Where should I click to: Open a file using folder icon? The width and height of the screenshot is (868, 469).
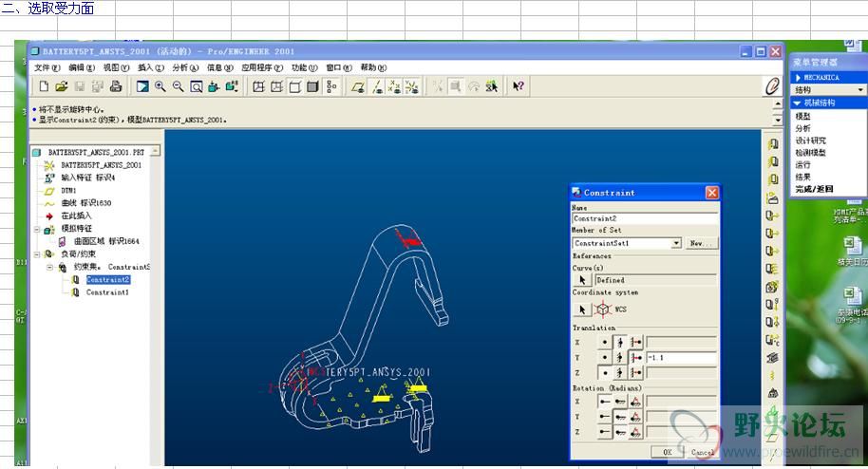pyautogui.click(x=62, y=86)
